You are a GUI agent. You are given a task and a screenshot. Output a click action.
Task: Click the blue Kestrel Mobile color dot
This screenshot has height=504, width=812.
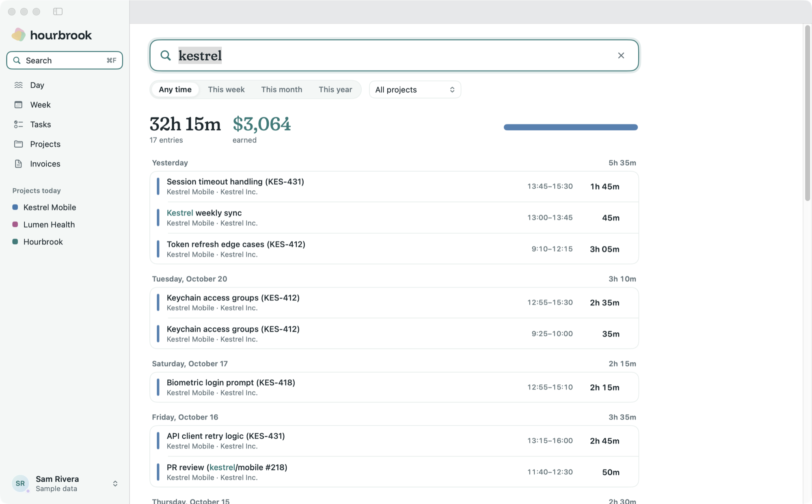(15, 207)
